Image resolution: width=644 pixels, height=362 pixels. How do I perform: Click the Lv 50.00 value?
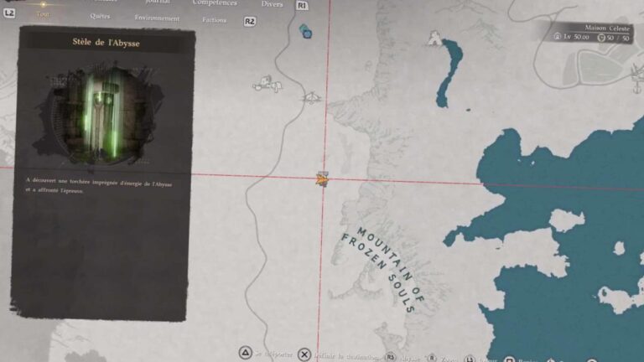(x=576, y=37)
